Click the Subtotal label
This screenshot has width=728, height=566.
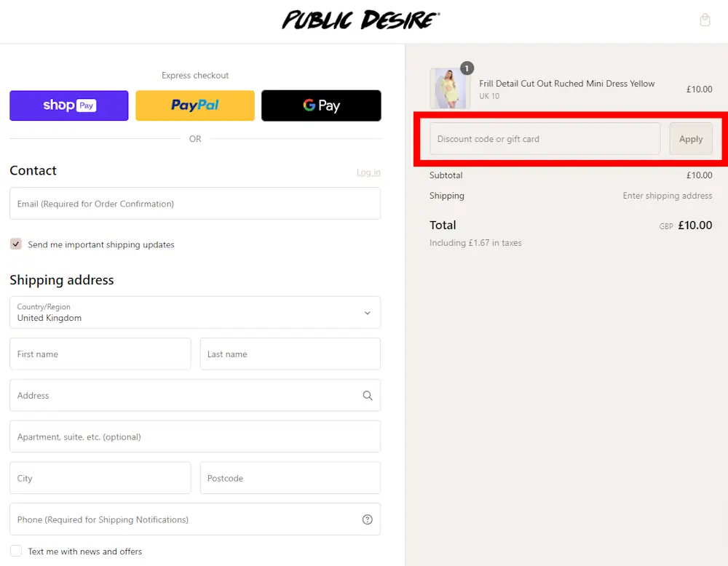pos(446,175)
